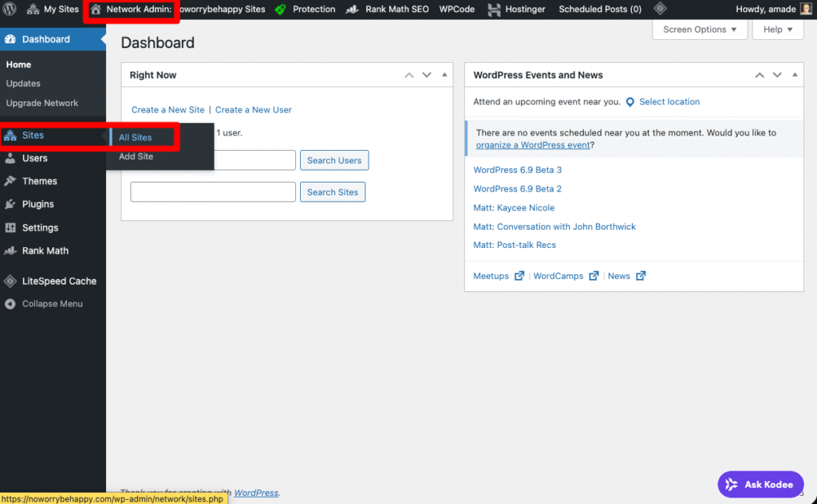817x504 pixels.
Task: Open the Meetups external link icon
Action: [519, 276]
